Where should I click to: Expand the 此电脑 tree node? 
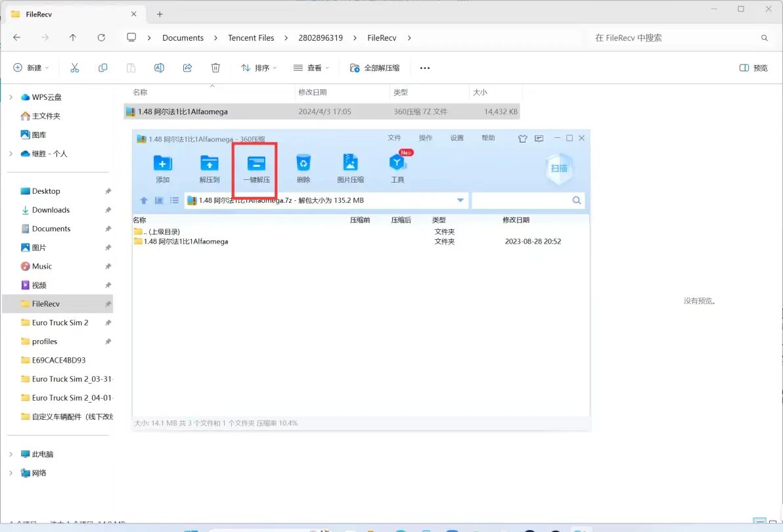[11, 454]
